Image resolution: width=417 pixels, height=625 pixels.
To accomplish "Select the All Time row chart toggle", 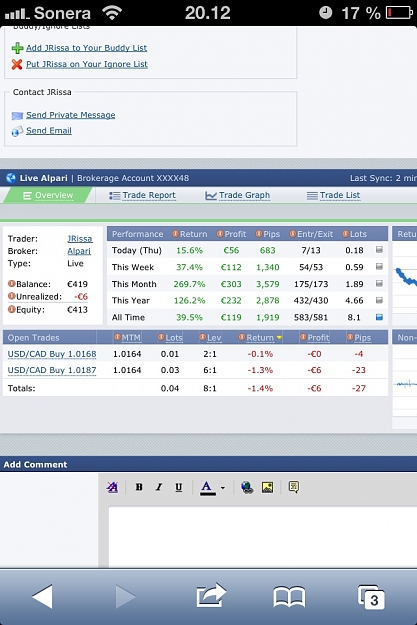I will coord(379,317).
